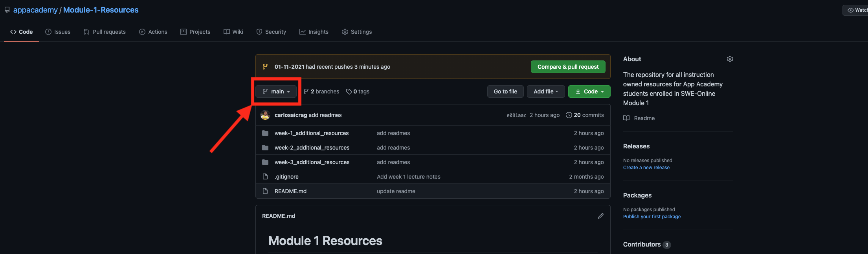The image size is (868, 254).
Task: Click the '2 months ago' timestamp
Action: (586, 177)
